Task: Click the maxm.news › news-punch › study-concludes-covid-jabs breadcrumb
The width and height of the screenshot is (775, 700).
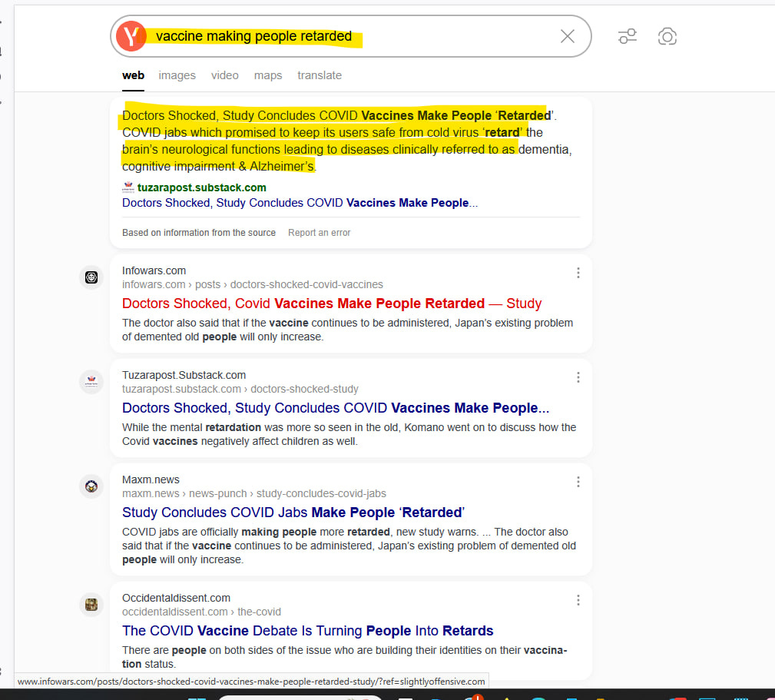Action: click(254, 493)
